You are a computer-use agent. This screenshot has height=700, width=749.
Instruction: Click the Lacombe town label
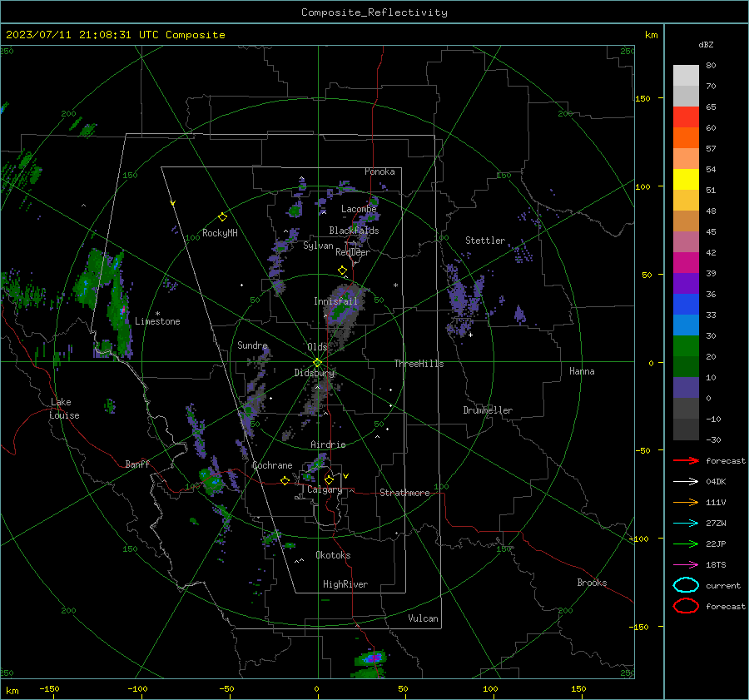(x=359, y=209)
